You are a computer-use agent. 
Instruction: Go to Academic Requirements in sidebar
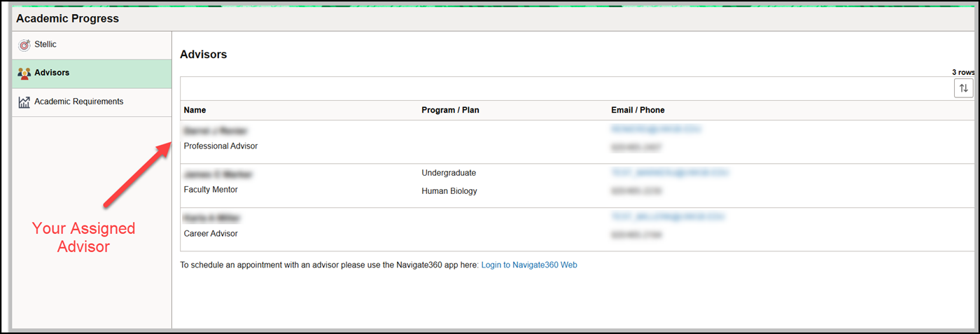coord(78,102)
